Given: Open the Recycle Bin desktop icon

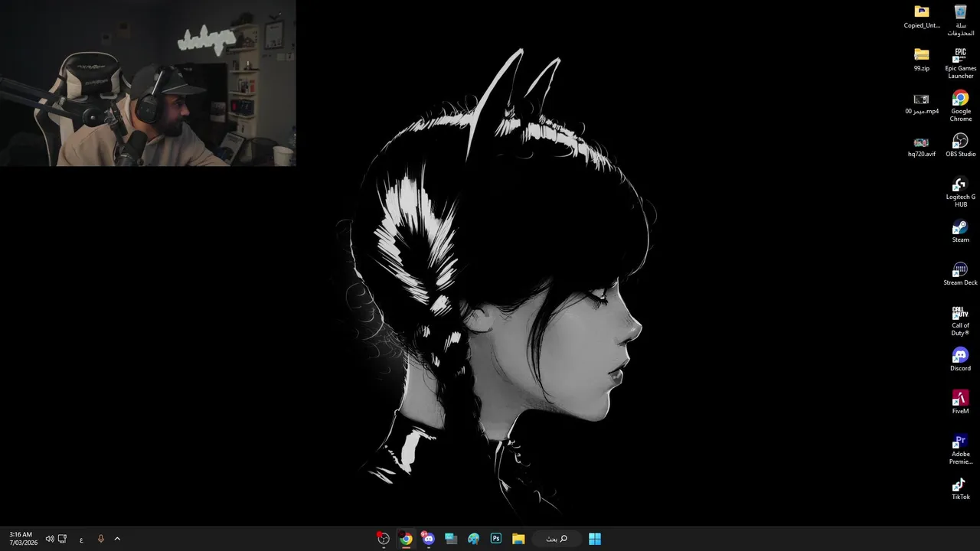Looking at the screenshot, I should tap(960, 19).
